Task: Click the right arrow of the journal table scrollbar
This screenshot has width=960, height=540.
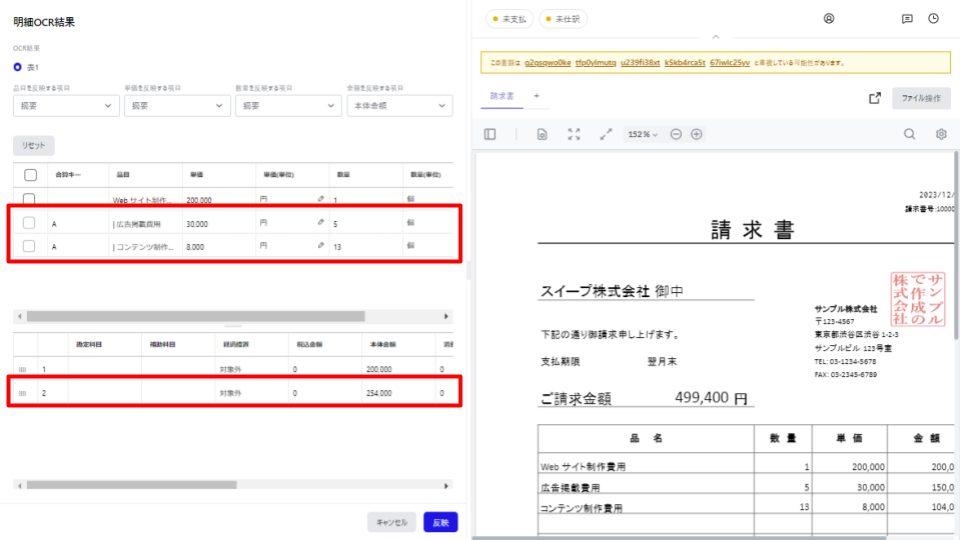Action: 446,486
